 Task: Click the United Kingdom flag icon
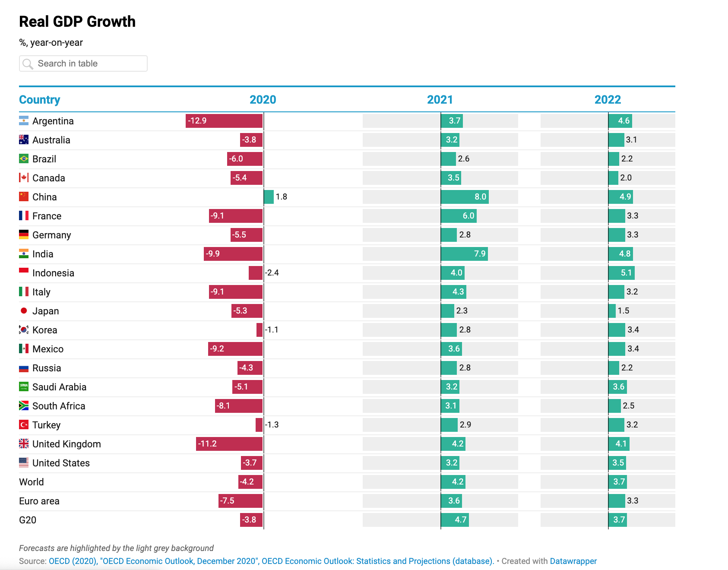click(x=24, y=444)
